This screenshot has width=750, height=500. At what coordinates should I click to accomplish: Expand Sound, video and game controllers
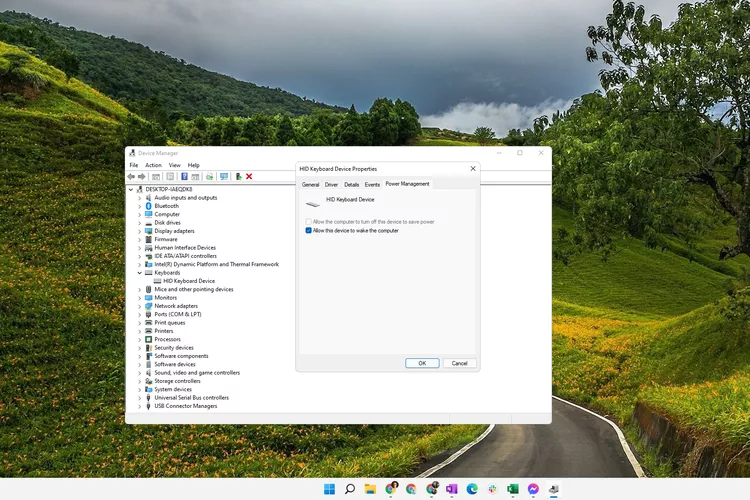coord(140,373)
